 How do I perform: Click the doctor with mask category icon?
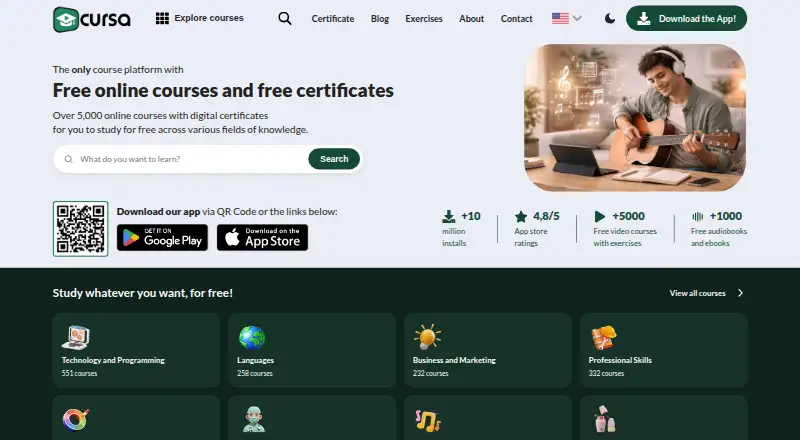[254, 420]
